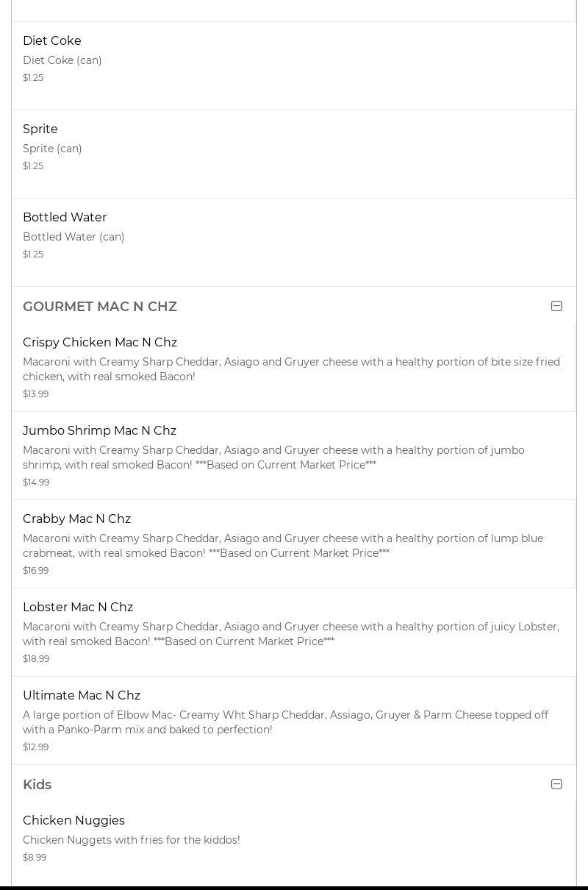Select Ultimate Mac N Chz
Screen dimensions: 588x890
pos(82,696)
